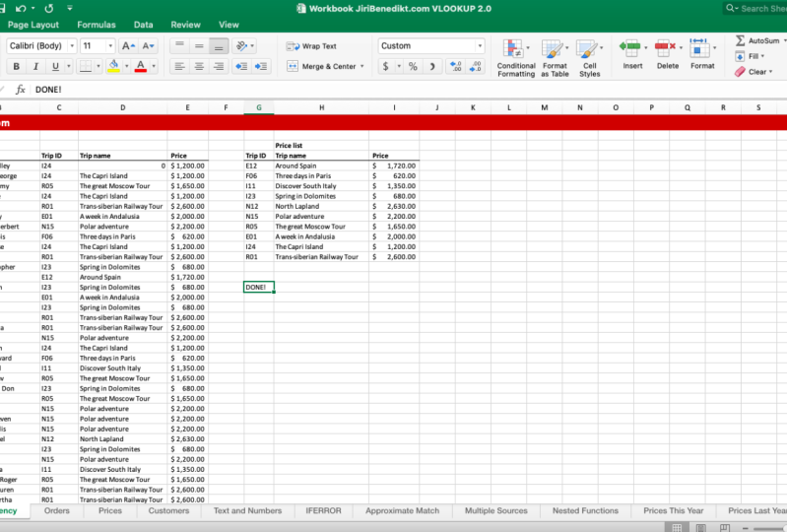The image size is (787, 532).
Task: Switch to the Orders sheet tab
Action: coord(57,510)
